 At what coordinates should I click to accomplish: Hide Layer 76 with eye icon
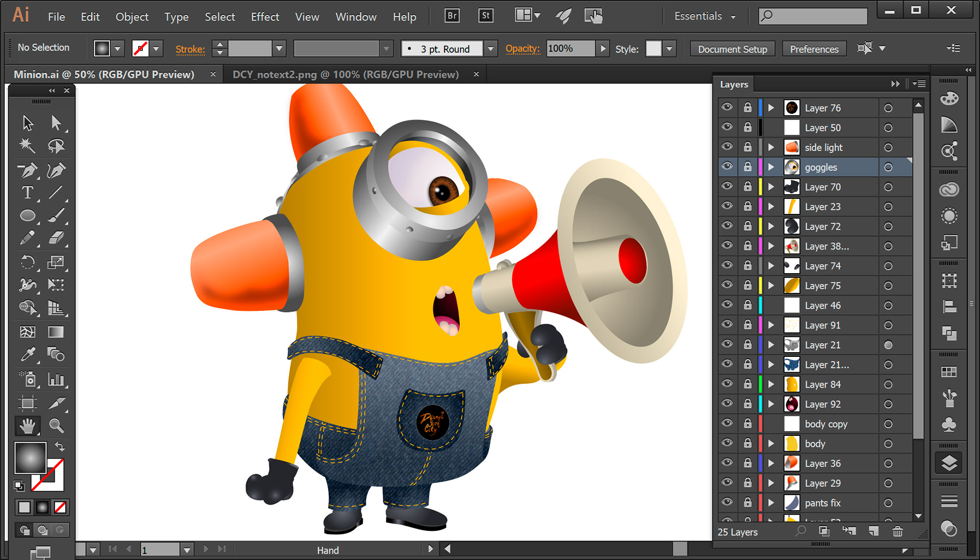(x=727, y=107)
